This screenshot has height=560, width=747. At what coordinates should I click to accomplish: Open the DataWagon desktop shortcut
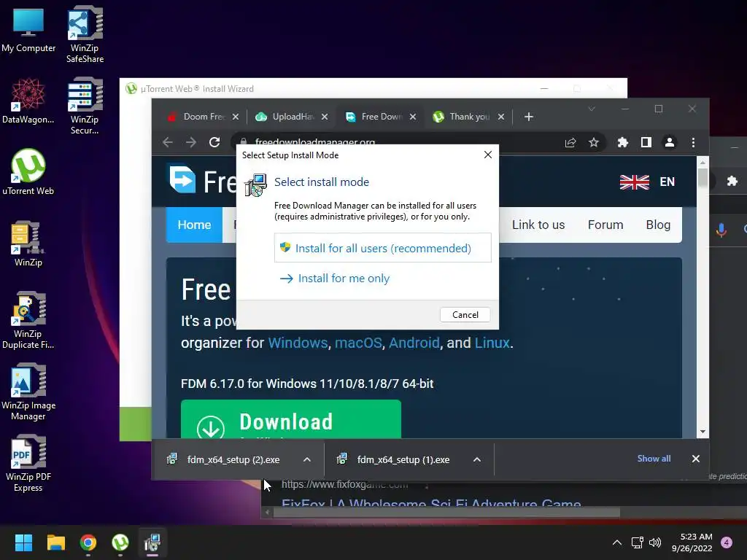[x=28, y=101]
